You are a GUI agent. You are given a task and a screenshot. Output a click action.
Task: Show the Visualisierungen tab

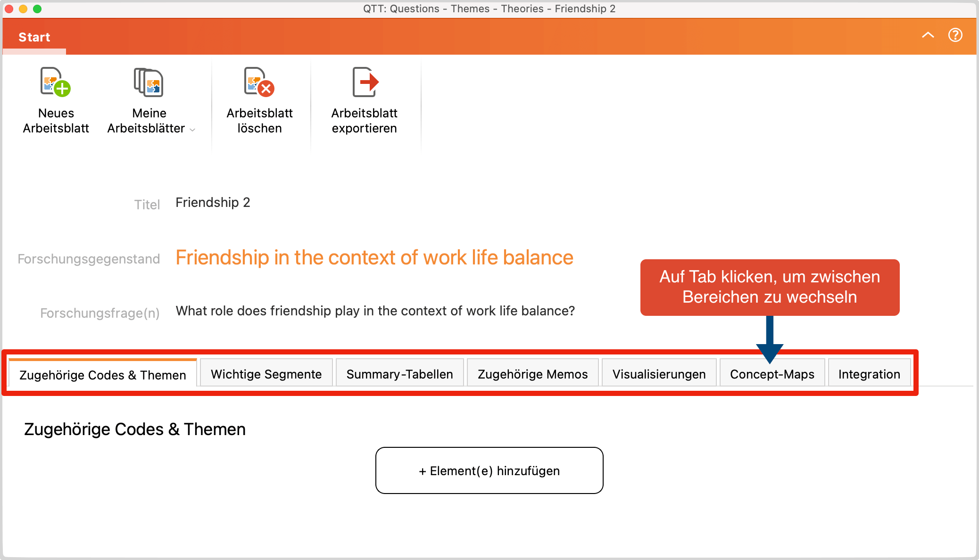tap(659, 374)
